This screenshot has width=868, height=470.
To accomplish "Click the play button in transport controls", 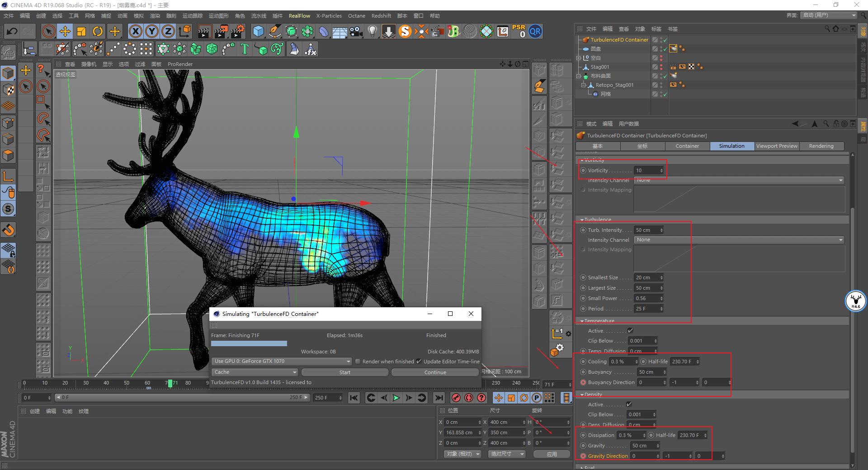I will tap(396, 398).
